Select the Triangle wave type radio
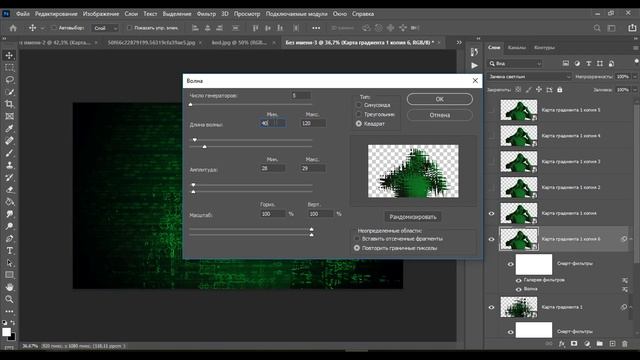This screenshot has width=640, height=360. tap(359, 114)
